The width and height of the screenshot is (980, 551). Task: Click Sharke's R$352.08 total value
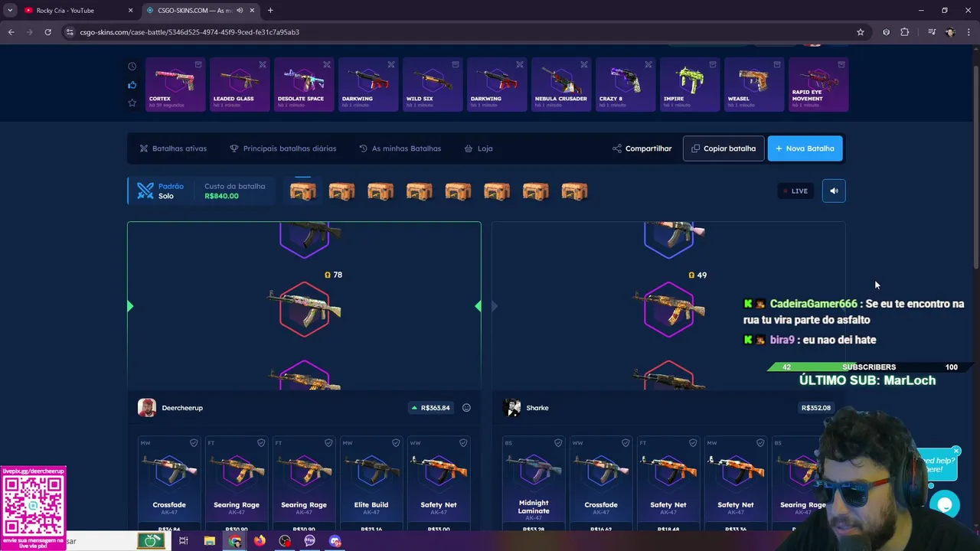tap(815, 408)
